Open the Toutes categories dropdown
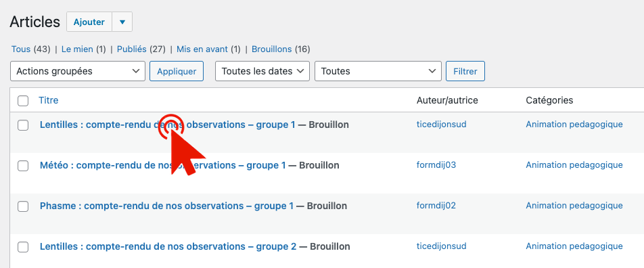644x268 pixels. 378,71
